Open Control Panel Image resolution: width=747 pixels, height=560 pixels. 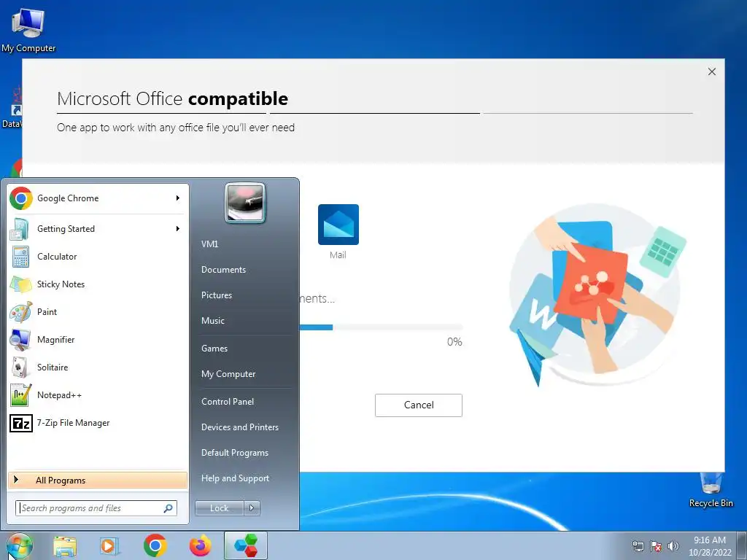228,402
